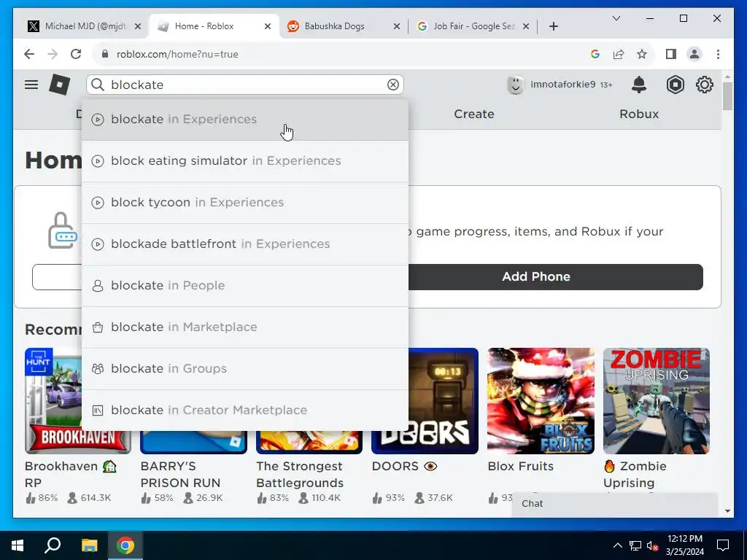Open the tab search chevron dropdown
Viewport: 747px width, 560px height.
(616, 18)
